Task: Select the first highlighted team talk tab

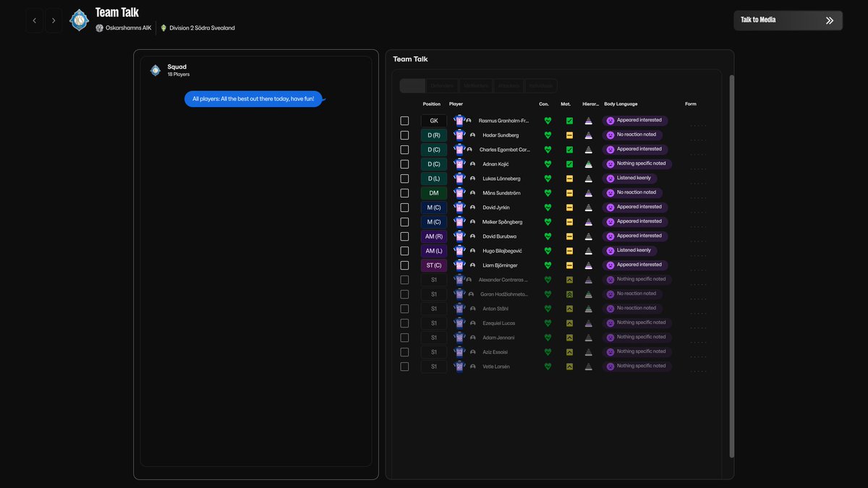Action: coord(412,86)
